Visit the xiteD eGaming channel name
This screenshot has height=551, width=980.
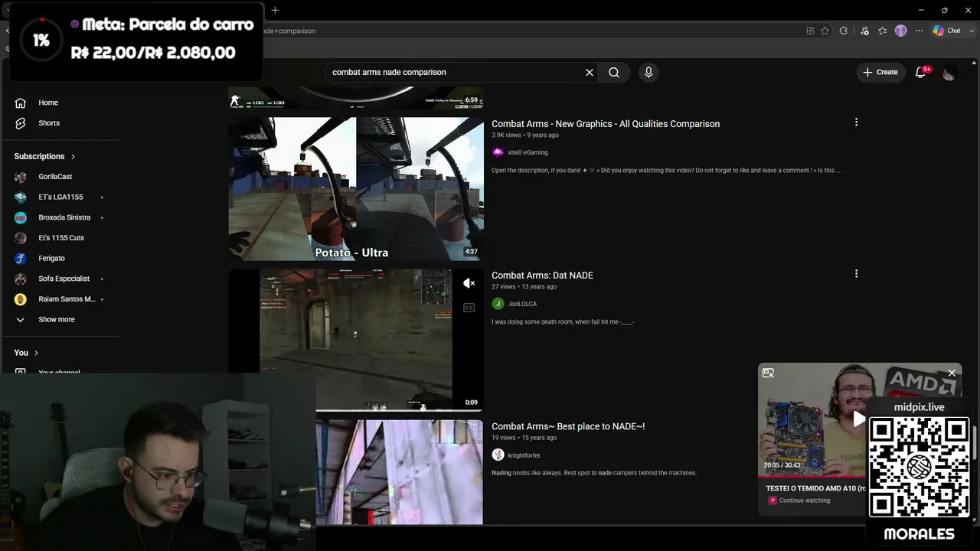tap(528, 152)
